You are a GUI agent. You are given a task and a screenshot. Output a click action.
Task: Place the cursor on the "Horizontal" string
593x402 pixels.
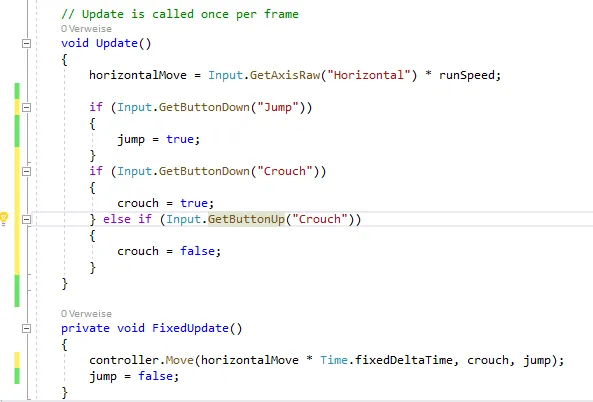pyautogui.click(x=369, y=75)
